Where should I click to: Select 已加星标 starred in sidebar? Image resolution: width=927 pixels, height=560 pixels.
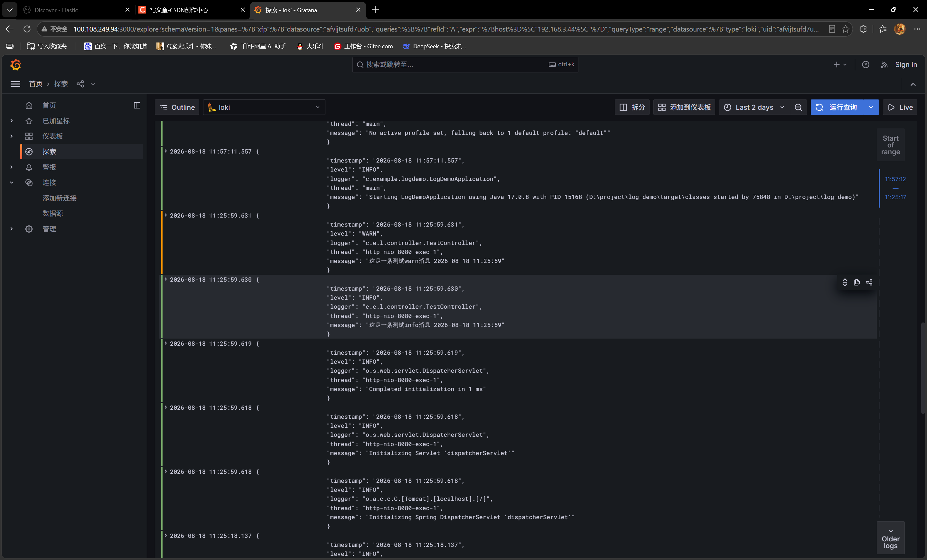click(56, 121)
